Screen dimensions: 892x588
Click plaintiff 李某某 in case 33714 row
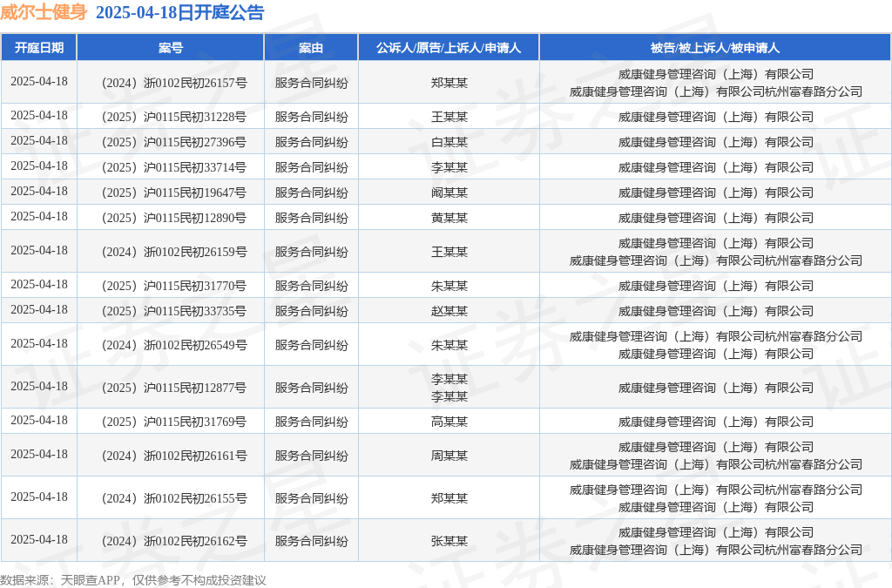click(449, 168)
